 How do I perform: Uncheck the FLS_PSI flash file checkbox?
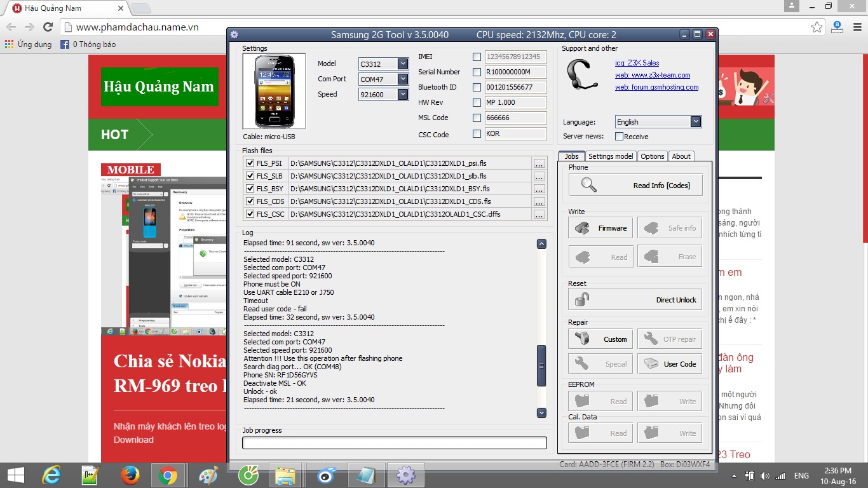click(250, 163)
